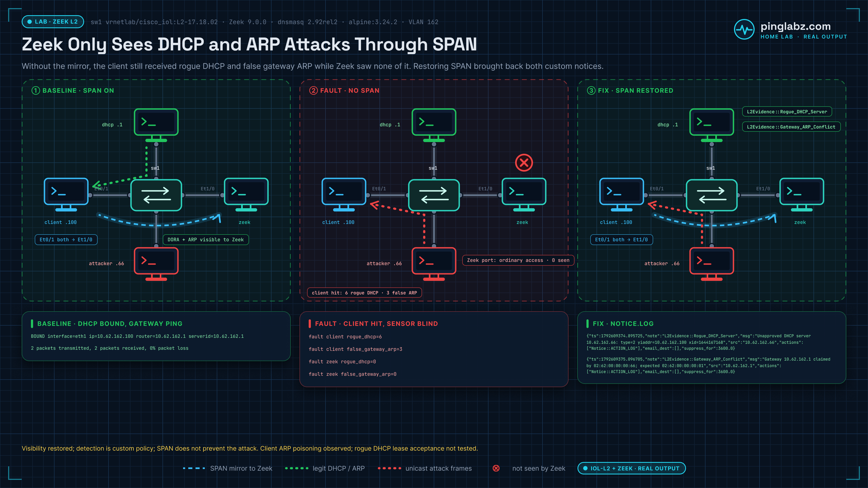This screenshot has height=488, width=868.
Task: Click the pinglabz pulse logo icon
Action: (x=744, y=29)
